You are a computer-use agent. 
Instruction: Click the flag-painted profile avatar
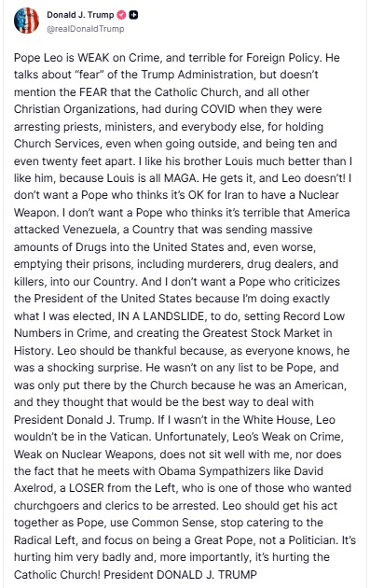click(26, 21)
